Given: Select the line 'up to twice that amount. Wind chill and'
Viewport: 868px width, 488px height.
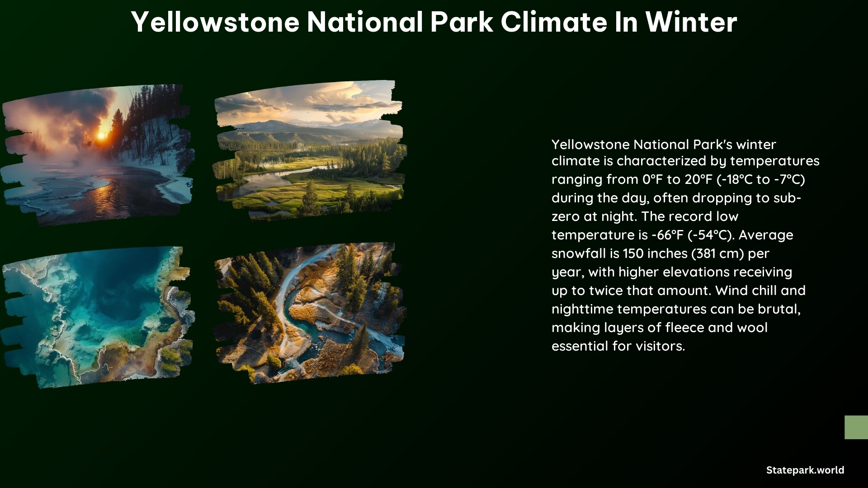Looking at the screenshot, I should [679, 291].
